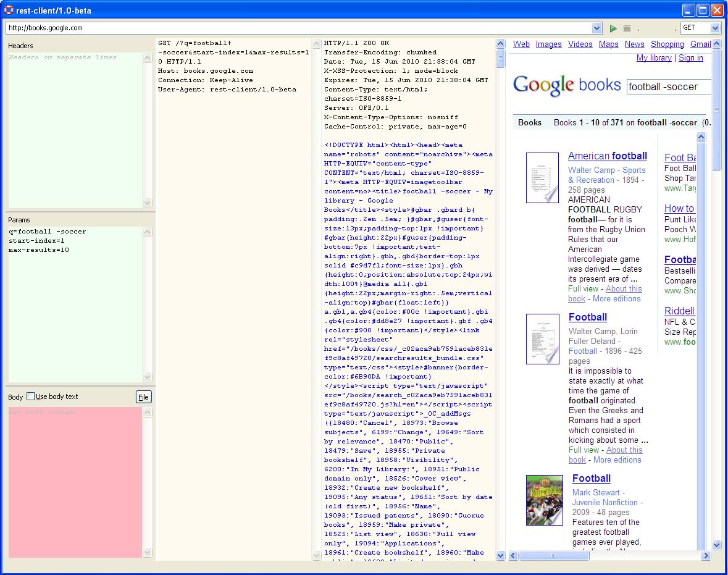Click the Google books logo

567,85
